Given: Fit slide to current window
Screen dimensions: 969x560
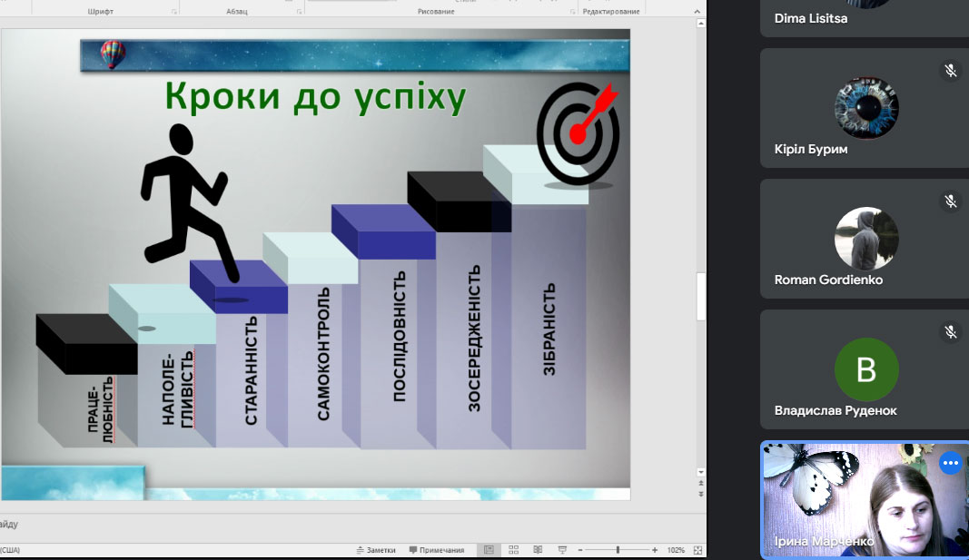Looking at the screenshot, I should tap(697, 549).
